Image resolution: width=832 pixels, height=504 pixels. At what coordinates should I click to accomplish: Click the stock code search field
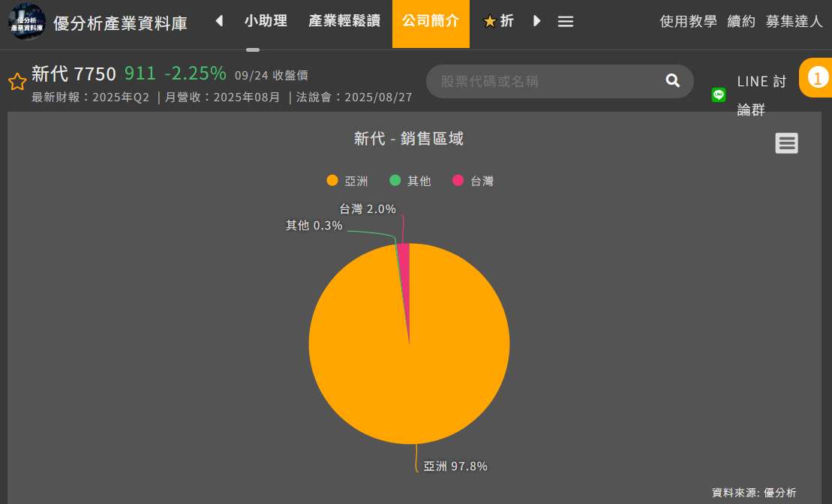coord(548,81)
